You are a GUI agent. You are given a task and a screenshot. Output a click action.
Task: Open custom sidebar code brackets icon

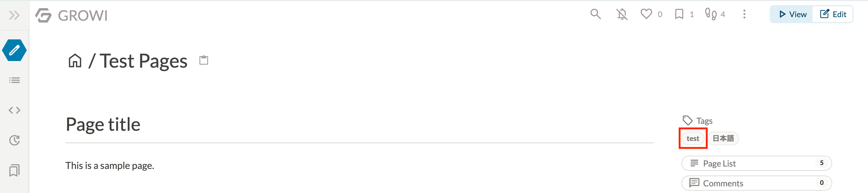point(14,110)
